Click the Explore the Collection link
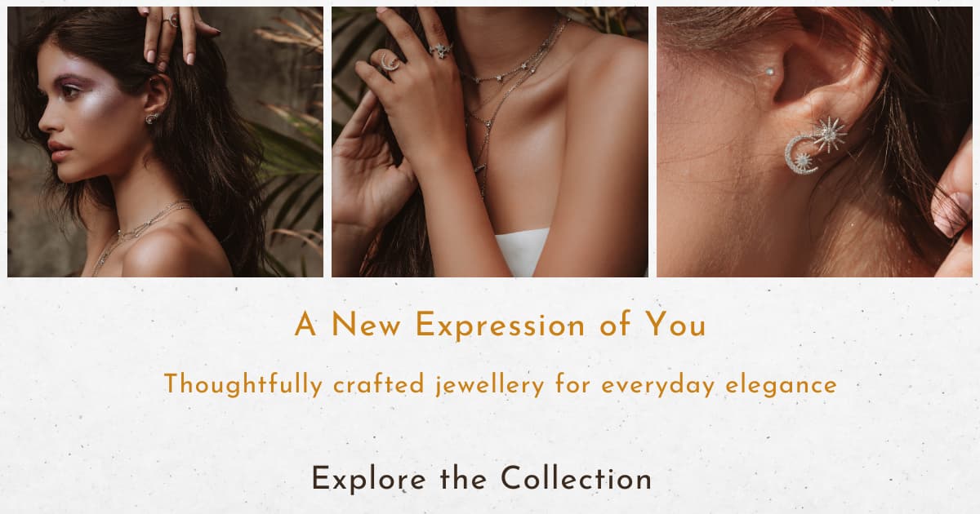 point(482,478)
